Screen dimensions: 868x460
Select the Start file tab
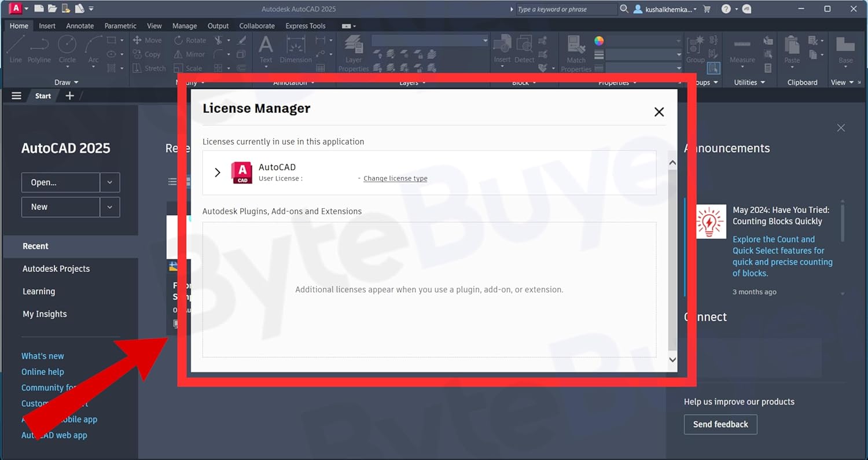coord(43,96)
